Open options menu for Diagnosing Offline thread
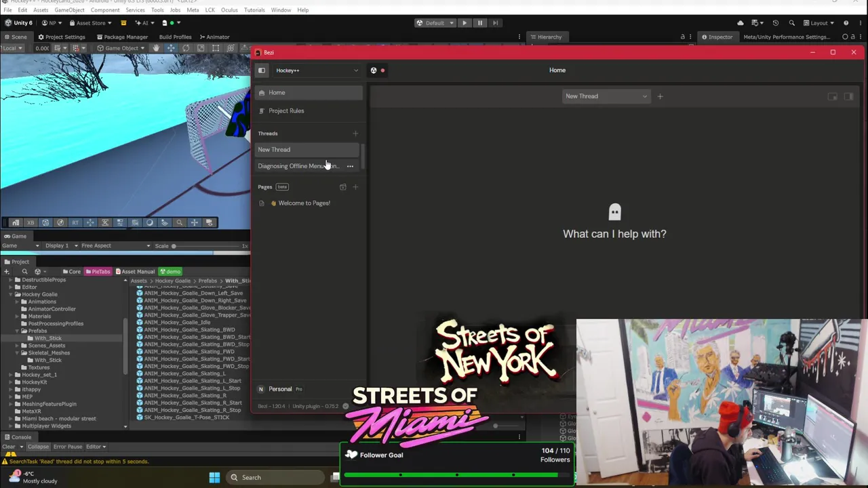The height and width of the screenshot is (488, 868). [350, 166]
